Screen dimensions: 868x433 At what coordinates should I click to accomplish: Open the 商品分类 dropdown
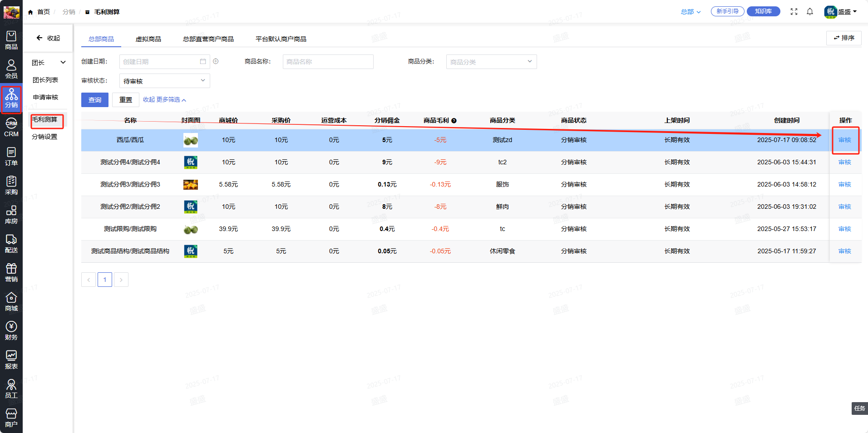tap(491, 62)
